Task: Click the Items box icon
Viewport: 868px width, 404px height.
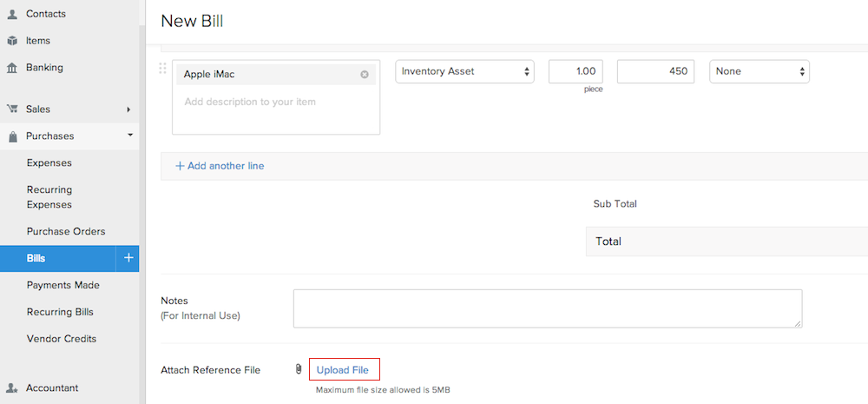Action: (x=12, y=41)
